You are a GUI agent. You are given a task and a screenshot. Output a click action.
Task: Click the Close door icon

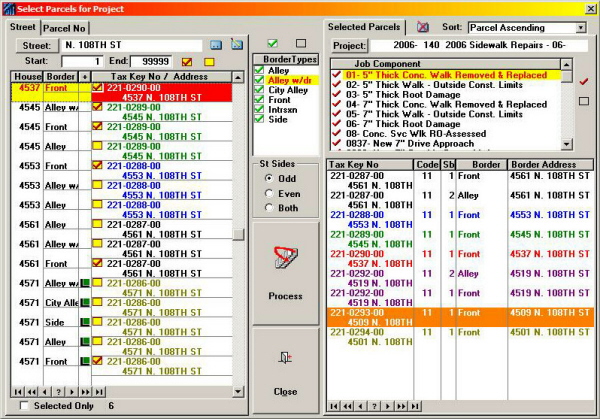coord(285,358)
